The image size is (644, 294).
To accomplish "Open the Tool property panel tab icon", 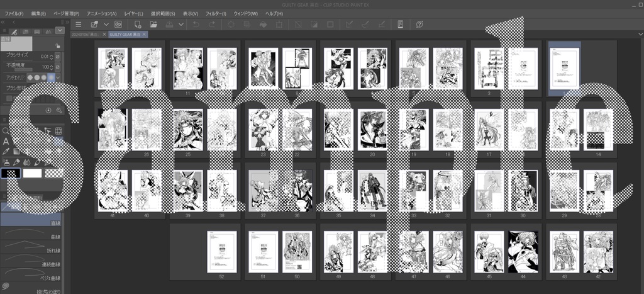I will 14,31.
